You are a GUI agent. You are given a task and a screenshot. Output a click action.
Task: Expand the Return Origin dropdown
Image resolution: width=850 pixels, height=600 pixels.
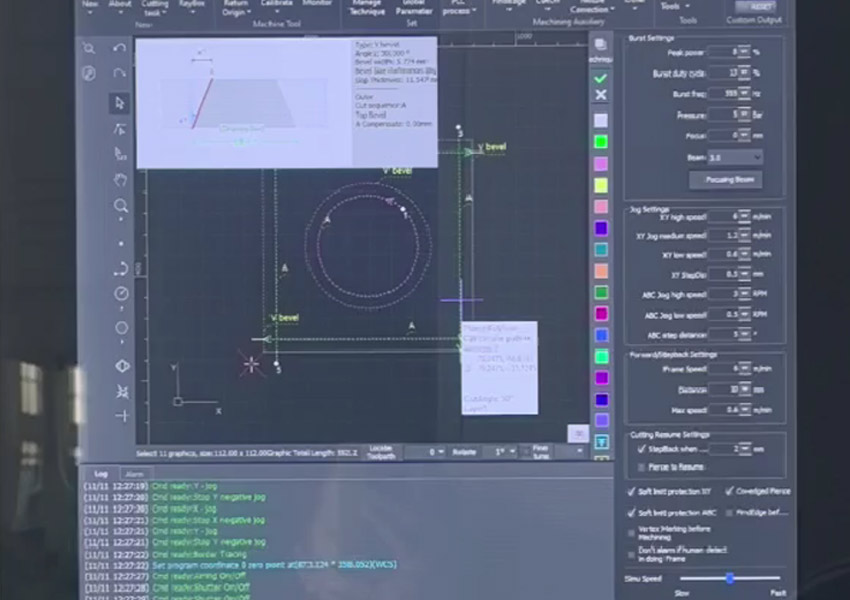tap(235, 12)
